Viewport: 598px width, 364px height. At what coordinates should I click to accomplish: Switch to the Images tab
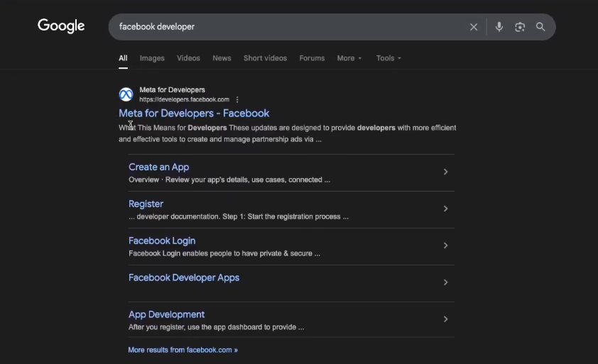(x=152, y=58)
